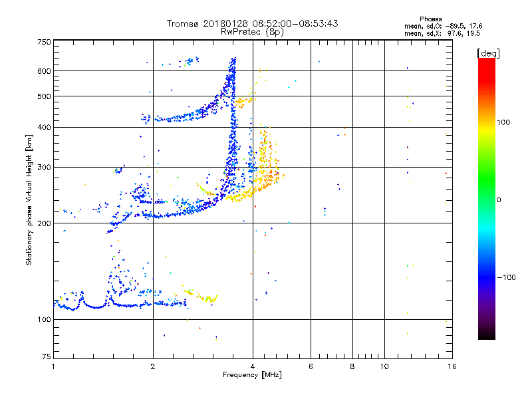532x399 pixels.
Task: Click the frequency axis tick label "2"
Action: (x=153, y=366)
